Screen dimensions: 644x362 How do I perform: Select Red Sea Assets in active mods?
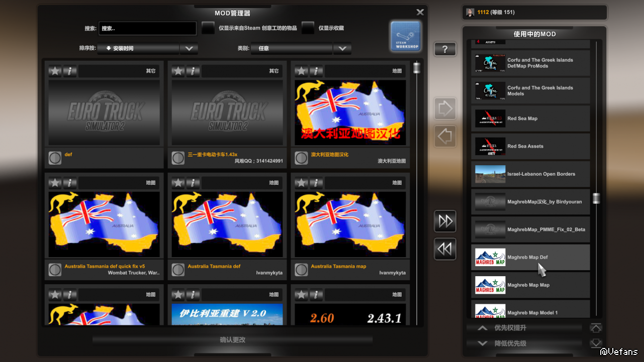530,146
